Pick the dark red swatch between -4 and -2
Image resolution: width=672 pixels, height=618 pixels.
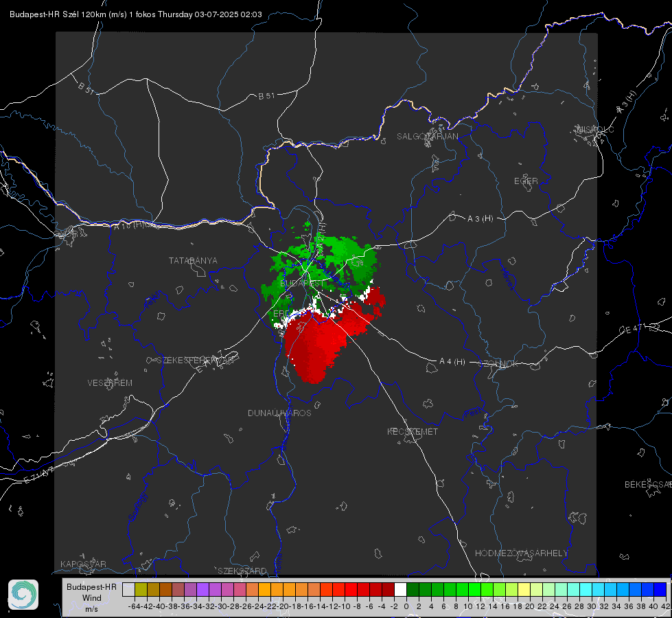click(x=388, y=589)
